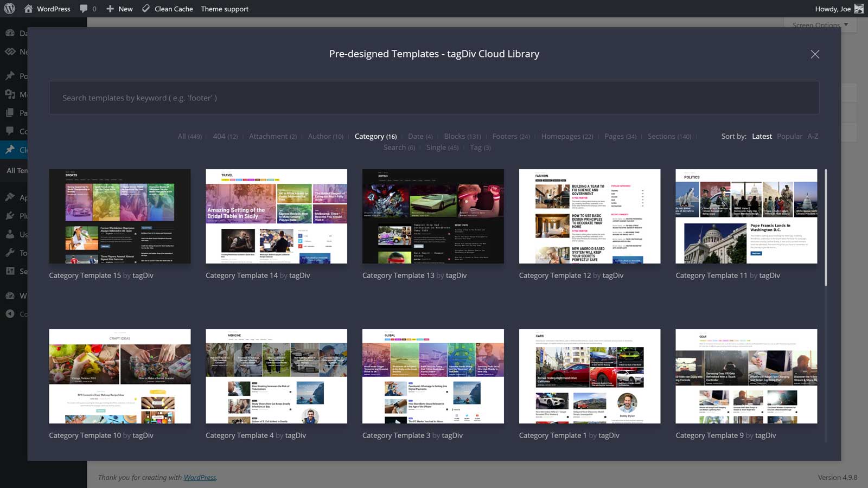The height and width of the screenshot is (488, 868).
Task: Focus the search templates by keyword field
Action: pos(434,98)
